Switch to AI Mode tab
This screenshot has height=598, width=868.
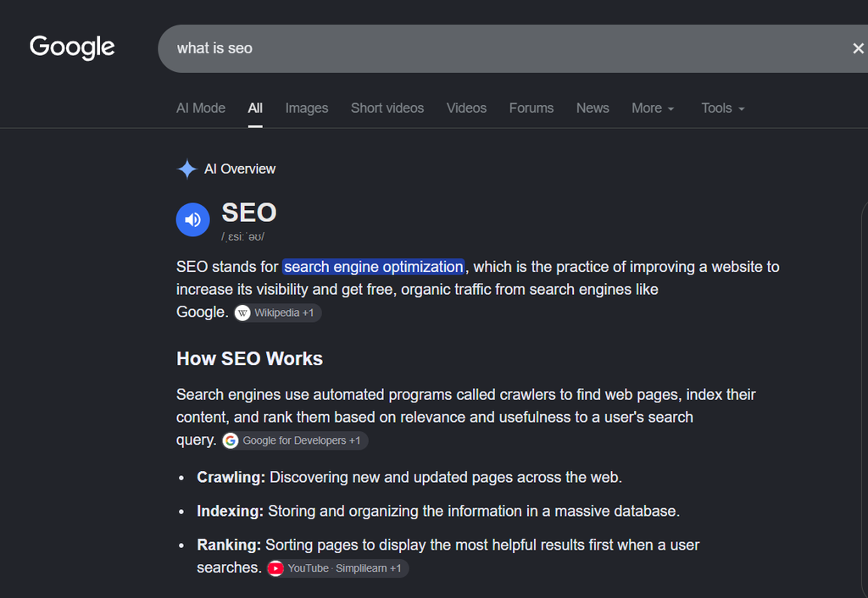tap(200, 108)
